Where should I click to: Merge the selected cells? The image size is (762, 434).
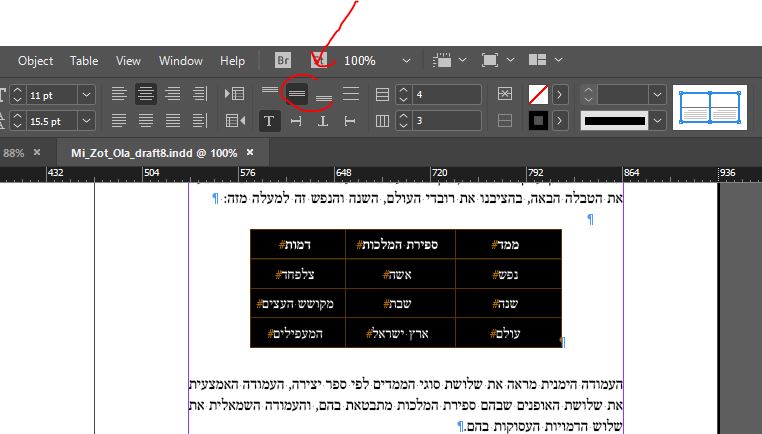coord(505,93)
